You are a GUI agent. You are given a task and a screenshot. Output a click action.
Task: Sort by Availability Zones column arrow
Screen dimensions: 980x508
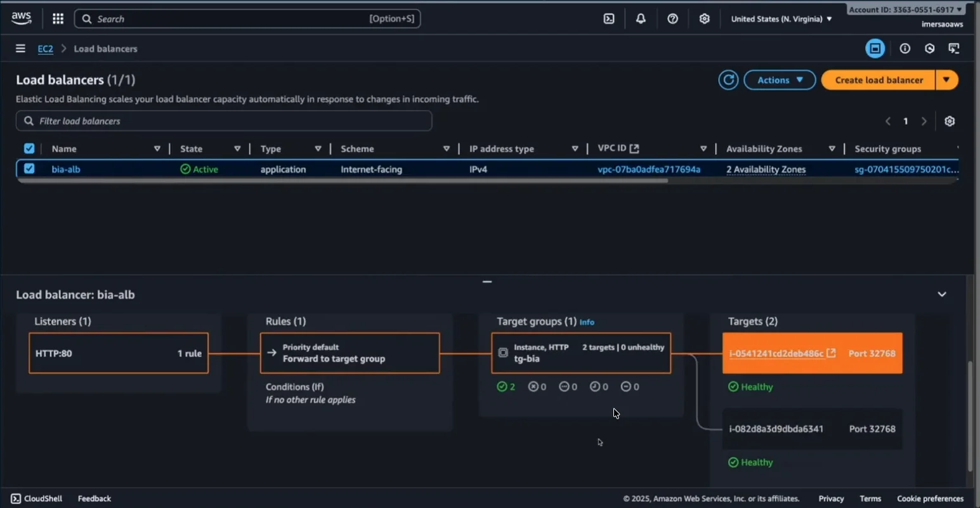832,148
